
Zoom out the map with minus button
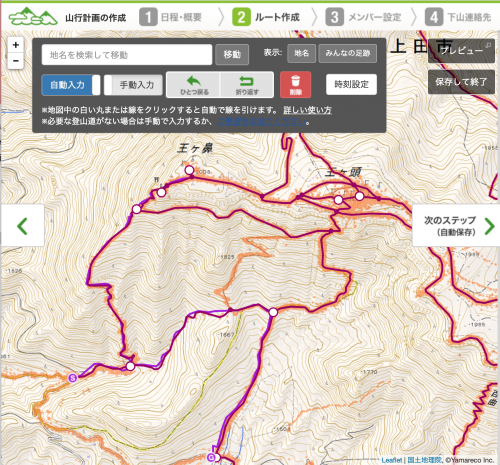click(x=16, y=61)
